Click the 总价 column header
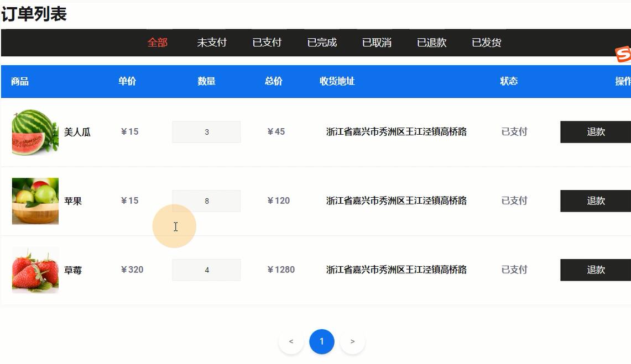The width and height of the screenshot is (631, 364). [274, 81]
